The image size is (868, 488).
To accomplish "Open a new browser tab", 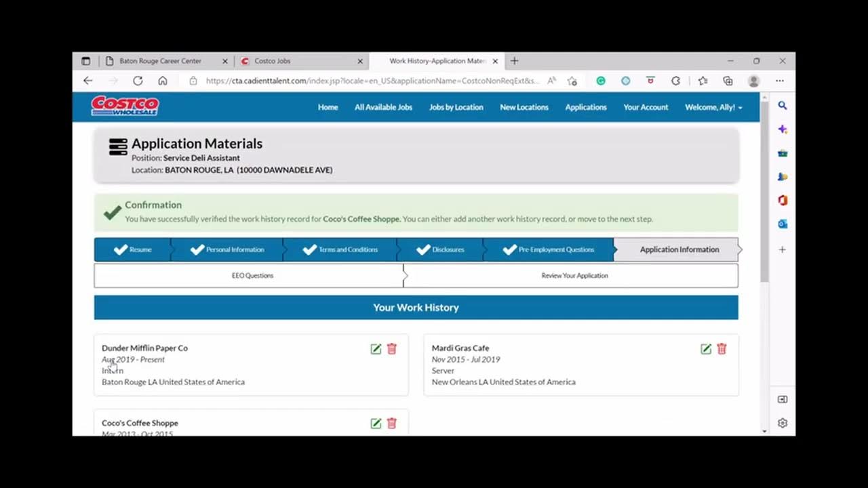I will (x=515, y=61).
